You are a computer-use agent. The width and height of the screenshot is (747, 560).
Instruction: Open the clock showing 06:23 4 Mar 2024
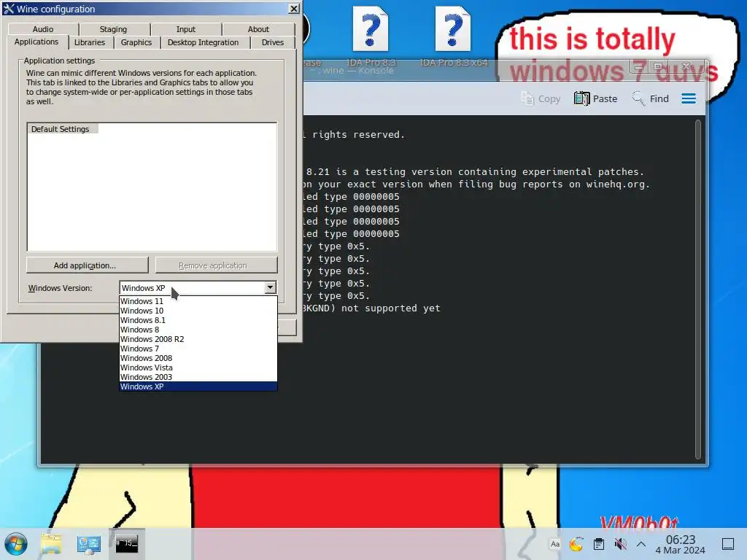[681, 544]
